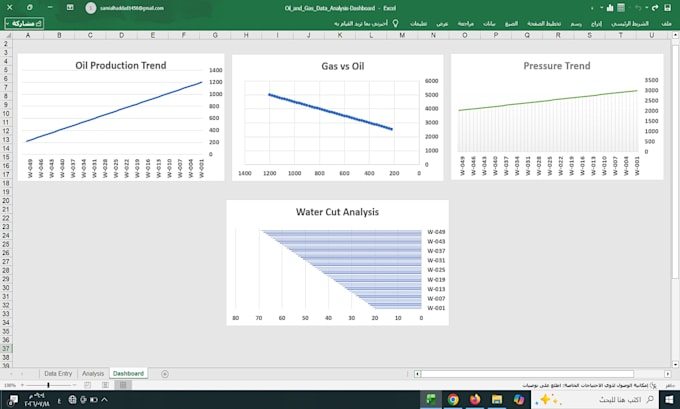Click the مشاركة (Share) button
The height and width of the screenshot is (409, 680).
tap(24, 23)
